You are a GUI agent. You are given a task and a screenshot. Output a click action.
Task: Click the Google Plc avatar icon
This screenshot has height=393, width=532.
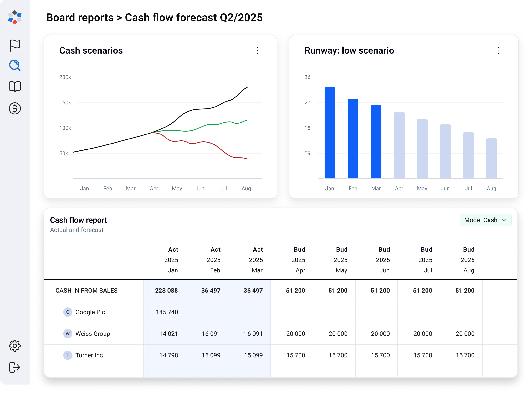(68, 312)
